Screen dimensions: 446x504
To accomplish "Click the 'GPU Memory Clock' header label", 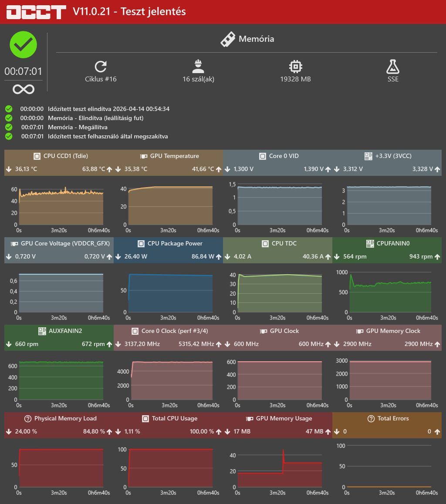I will coord(393,331).
